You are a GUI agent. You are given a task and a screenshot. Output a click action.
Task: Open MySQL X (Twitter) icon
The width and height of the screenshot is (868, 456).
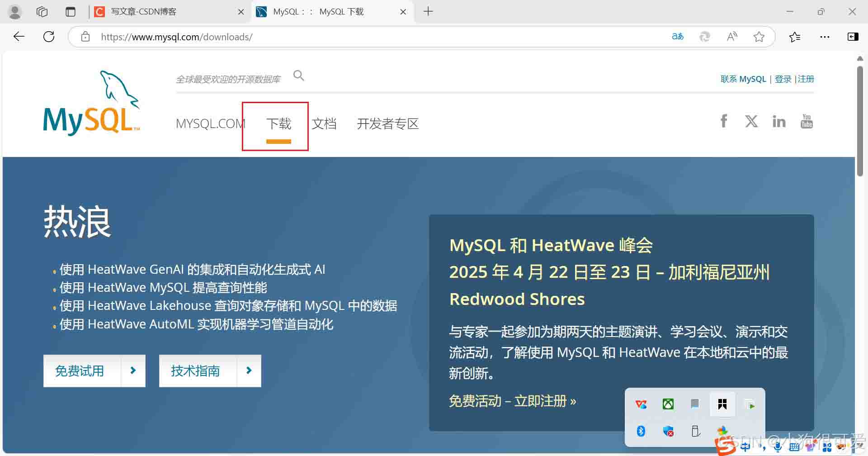pyautogui.click(x=751, y=121)
